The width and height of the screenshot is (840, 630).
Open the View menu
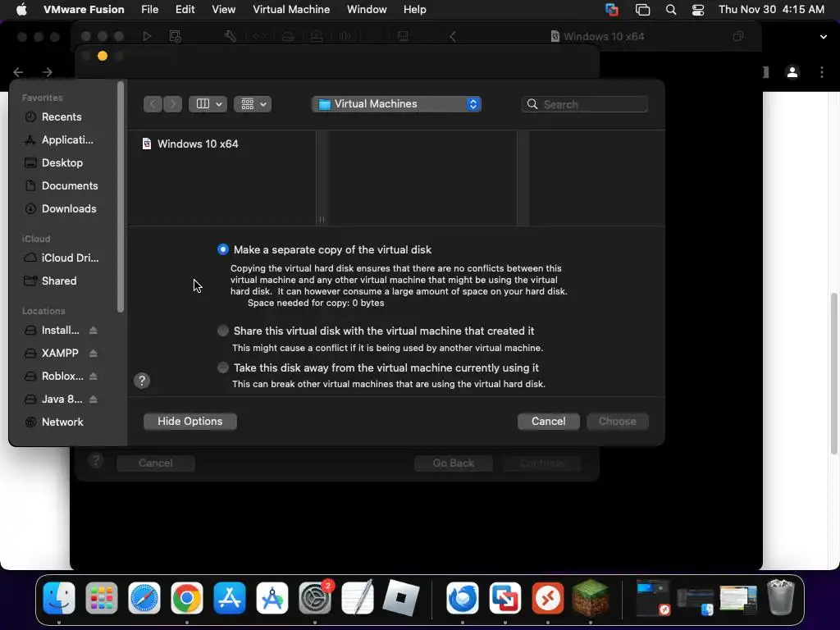pos(223,9)
